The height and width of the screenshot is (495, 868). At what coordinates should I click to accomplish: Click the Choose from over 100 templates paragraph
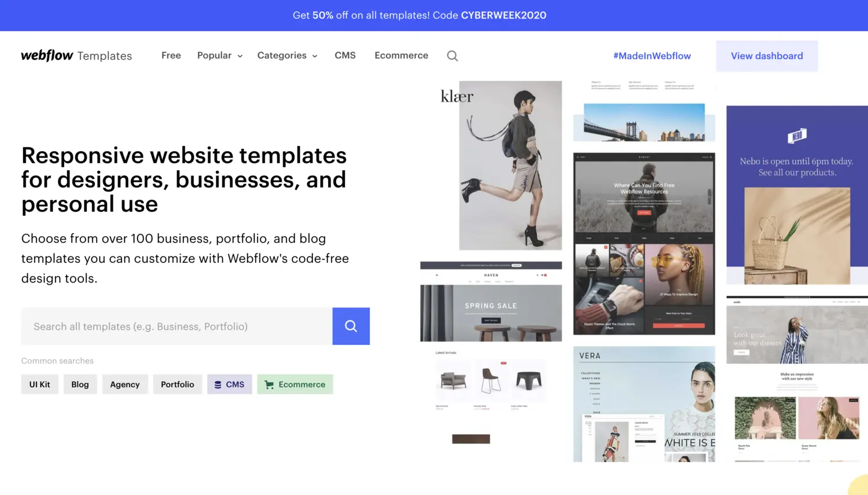[185, 258]
